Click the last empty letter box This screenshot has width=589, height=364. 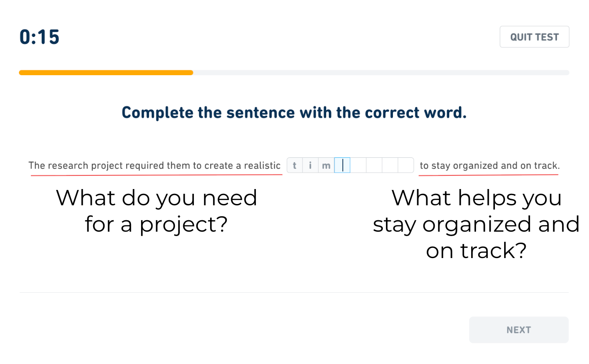point(406,166)
